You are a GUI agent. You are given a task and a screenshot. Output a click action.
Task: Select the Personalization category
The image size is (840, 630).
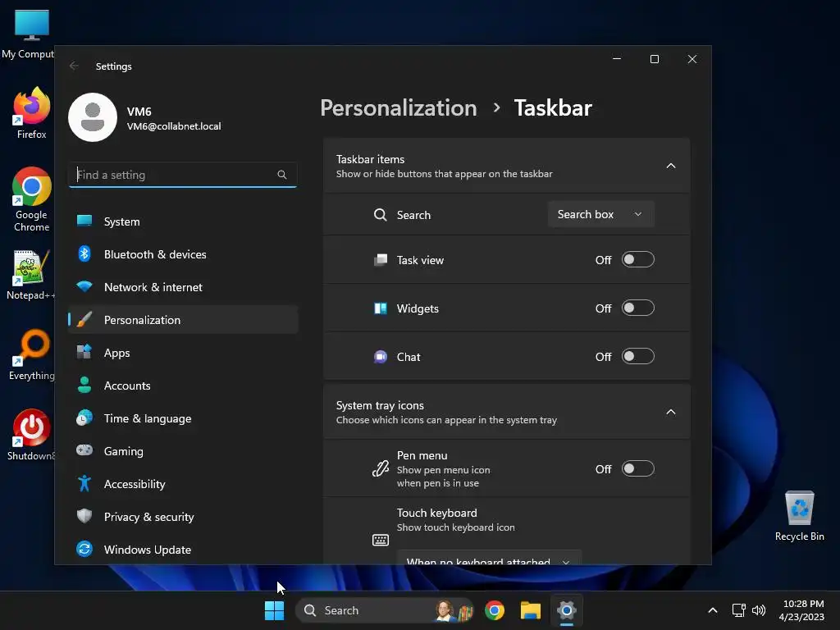pos(183,320)
